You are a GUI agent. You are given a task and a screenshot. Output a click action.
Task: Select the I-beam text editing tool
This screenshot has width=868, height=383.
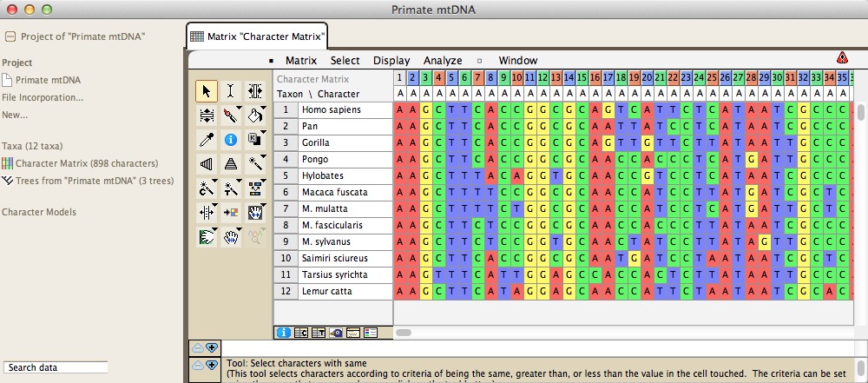[231, 90]
